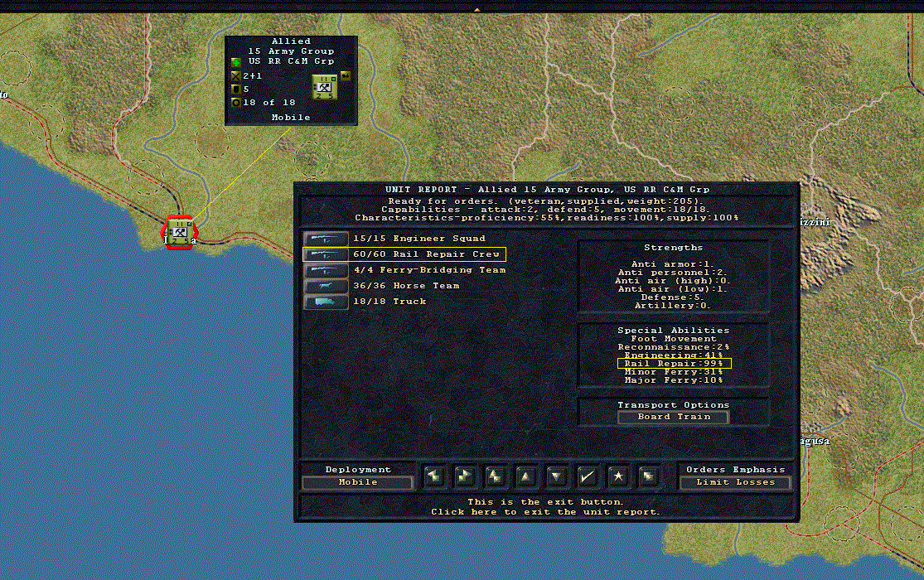Screen dimensions: 924x580
Task: Click '18 of 18' movement text in the popup
Action: 269,103
